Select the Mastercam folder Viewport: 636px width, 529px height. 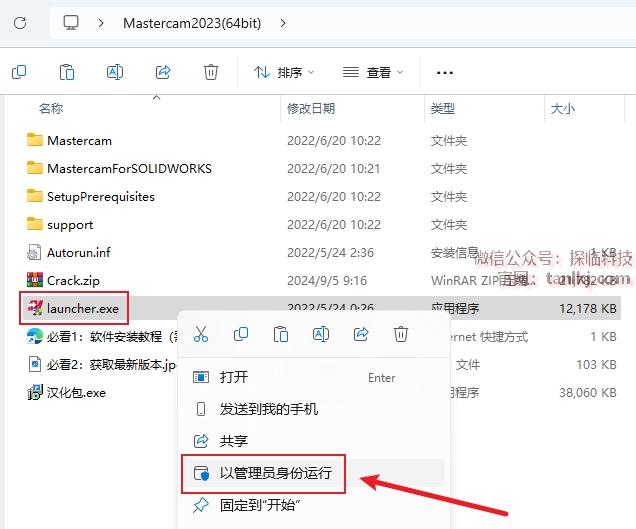click(x=79, y=141)
